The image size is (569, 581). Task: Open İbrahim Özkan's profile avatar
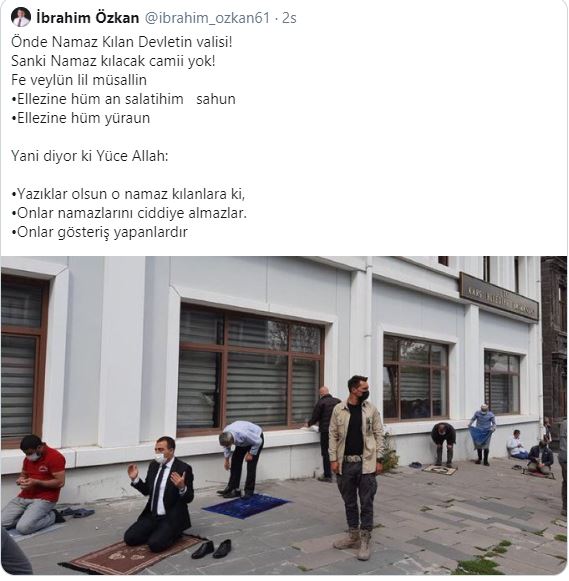(21, 17)
